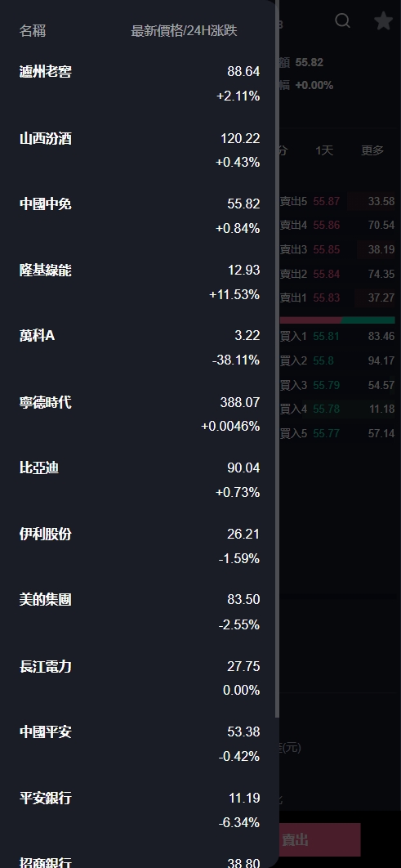This screenshot has height=868, width=401.
Task: Choose 伊利股份 stock entry
Action: (140, 546)
